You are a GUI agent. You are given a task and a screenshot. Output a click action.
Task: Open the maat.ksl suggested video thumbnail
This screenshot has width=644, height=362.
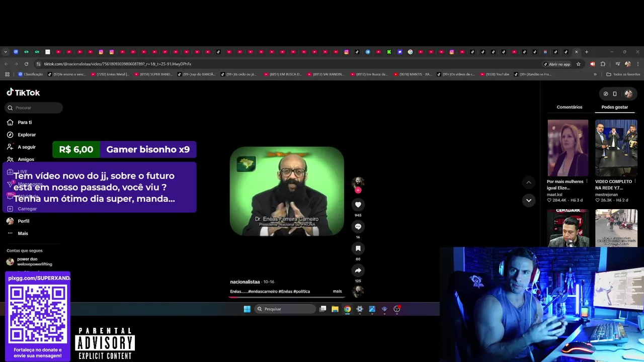568,148
